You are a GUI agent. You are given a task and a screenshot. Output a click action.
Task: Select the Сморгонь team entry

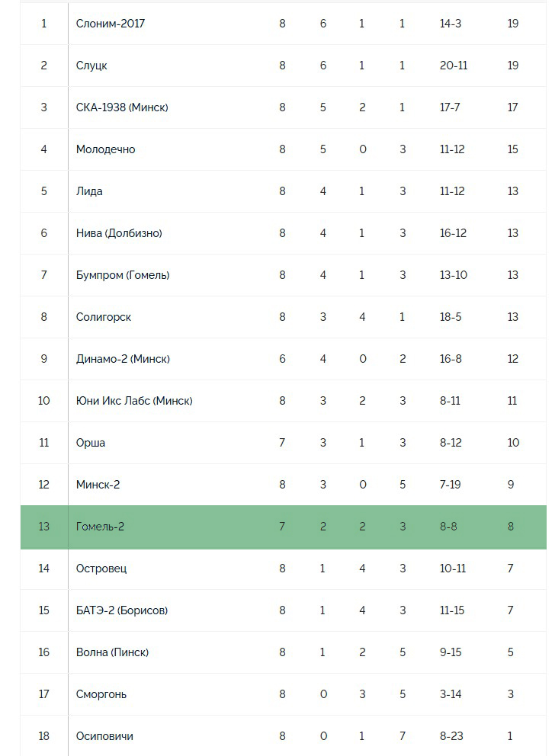[101, 694]
